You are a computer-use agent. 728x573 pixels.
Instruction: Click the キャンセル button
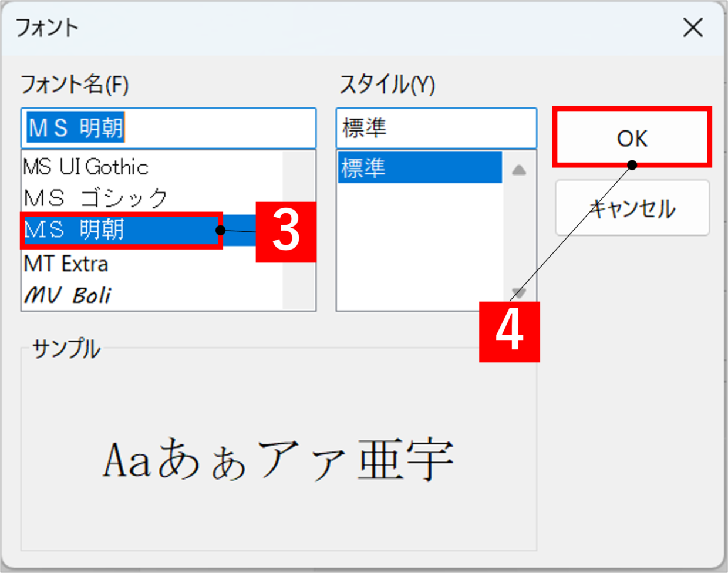tap(632, 208)
